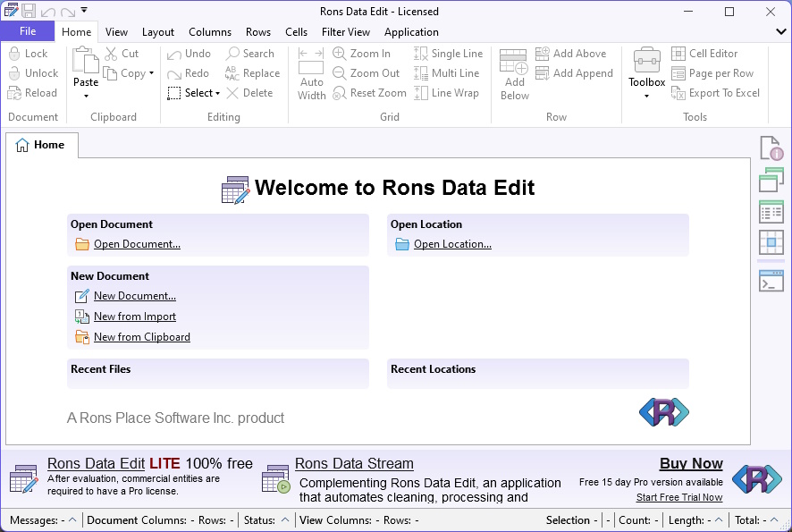This screenshot has height=532, width=792.
Task: Expand the Total chevron in status bar
Action: coord(774,519)
